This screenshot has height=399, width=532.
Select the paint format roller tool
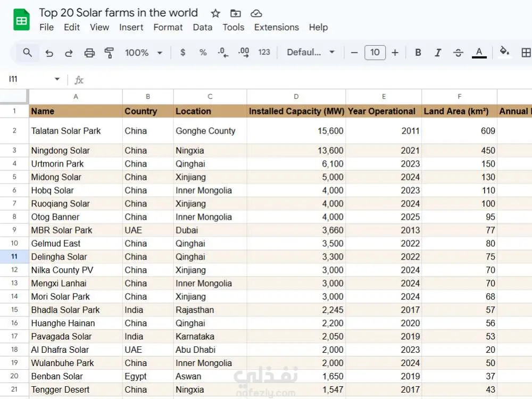coord(109,53)
